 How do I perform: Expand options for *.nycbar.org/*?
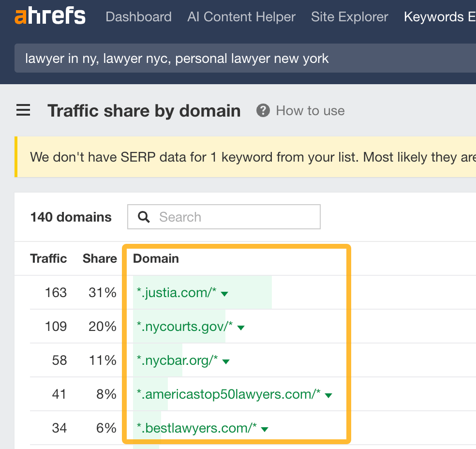tap(226, 360)
